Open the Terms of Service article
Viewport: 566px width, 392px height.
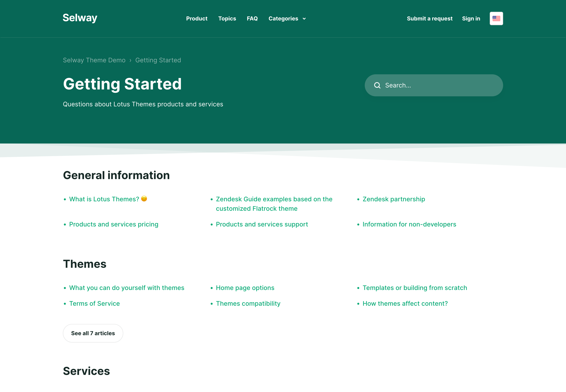pos(95,303)
